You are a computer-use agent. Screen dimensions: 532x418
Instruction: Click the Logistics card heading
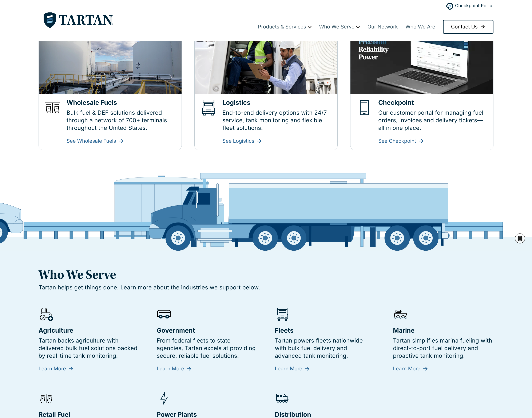(236, 102)
